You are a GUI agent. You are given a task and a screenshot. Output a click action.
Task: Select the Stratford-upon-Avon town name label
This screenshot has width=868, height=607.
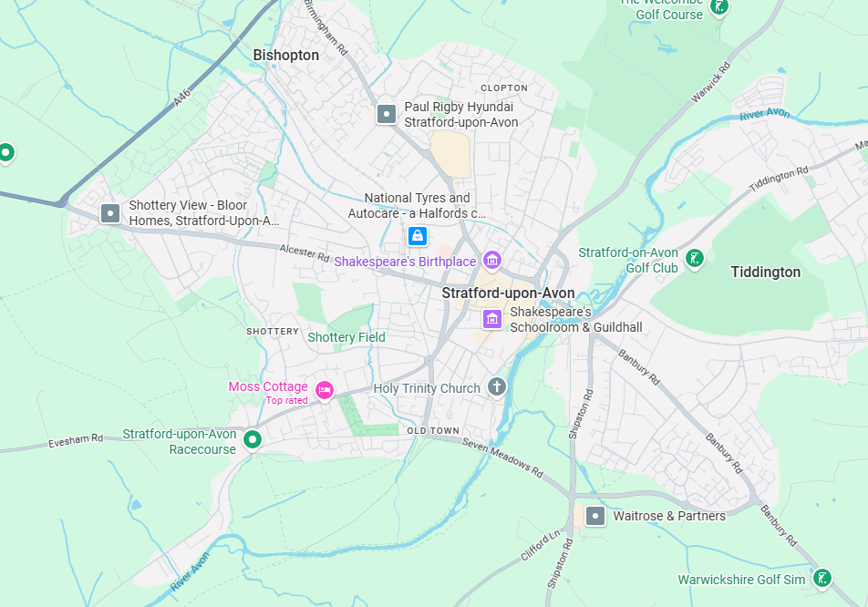[508, 293]
